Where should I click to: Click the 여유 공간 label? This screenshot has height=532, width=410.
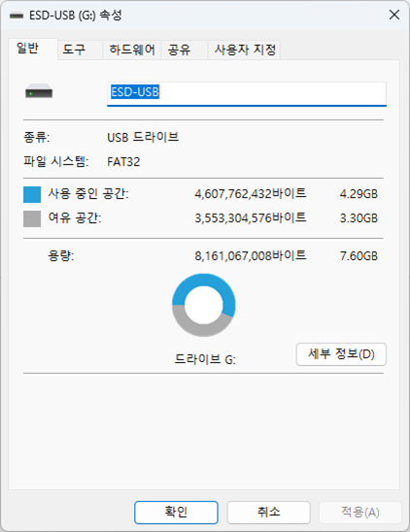point(75,217)
